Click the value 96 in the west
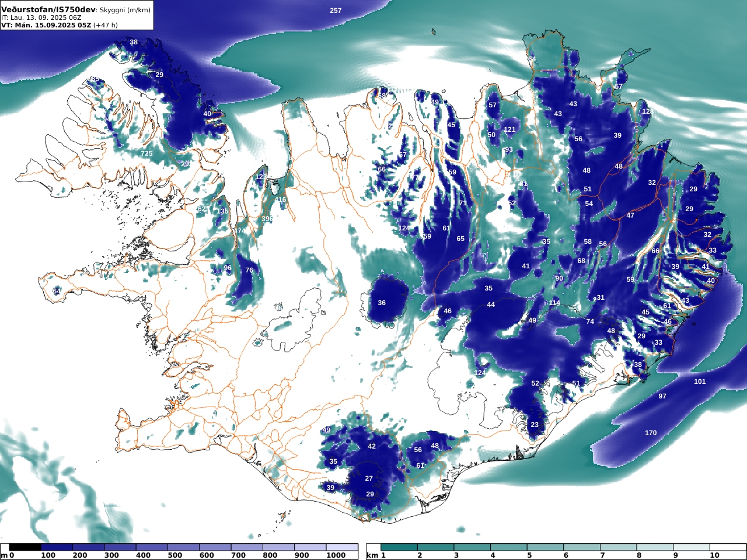Viewport: 747px width, 560px height. 228,268
